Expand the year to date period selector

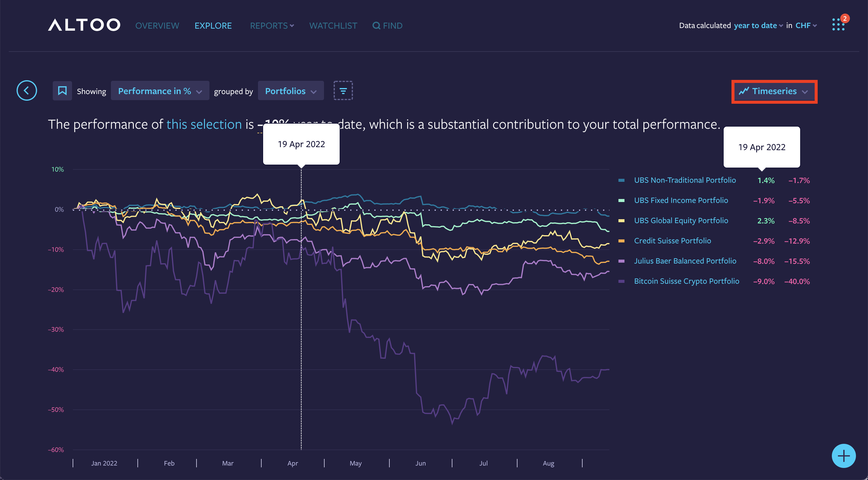[758, 26]
